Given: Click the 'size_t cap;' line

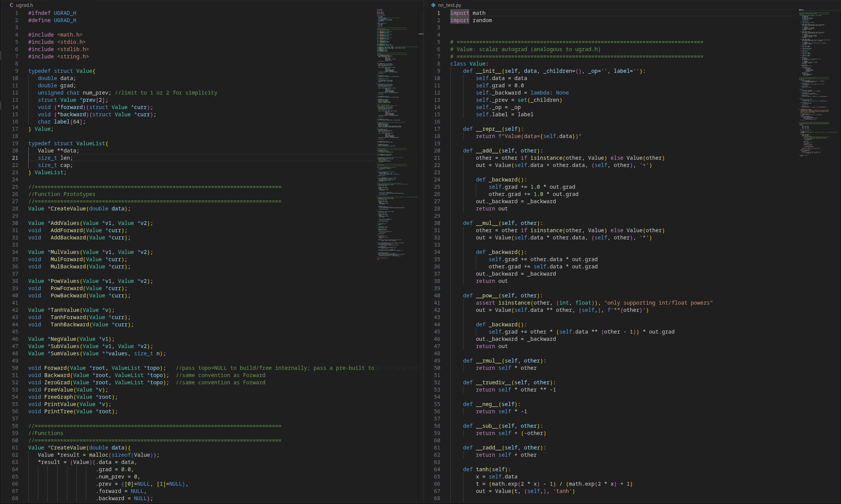Looking at the screenshot, I should point(55,165).
